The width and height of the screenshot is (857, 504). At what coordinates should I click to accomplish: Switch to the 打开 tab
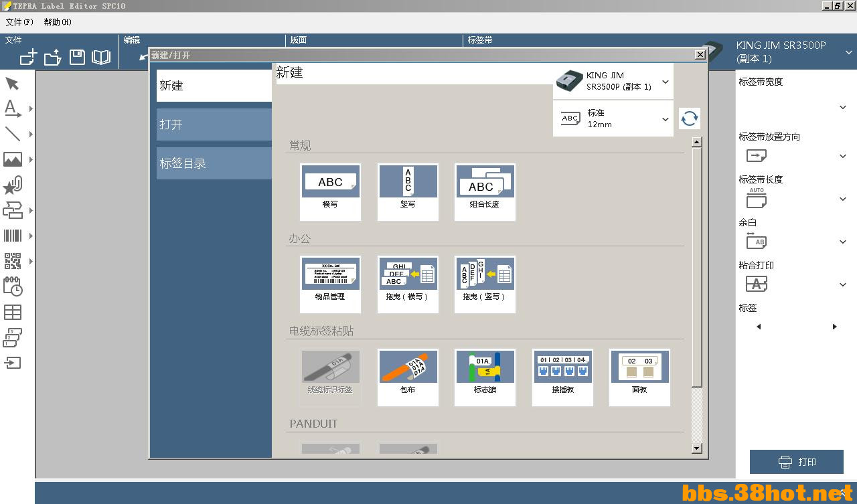[x=214, y=124]
